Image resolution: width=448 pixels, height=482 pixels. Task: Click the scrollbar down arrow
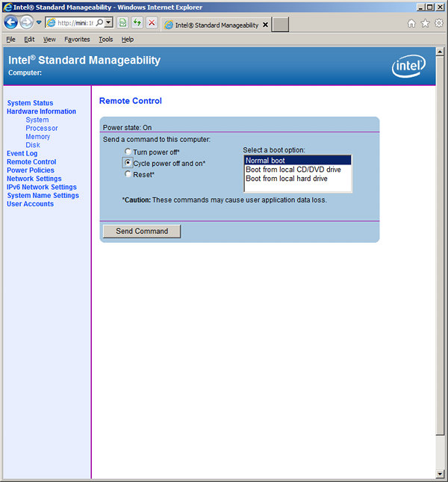[x=440, y=475]
